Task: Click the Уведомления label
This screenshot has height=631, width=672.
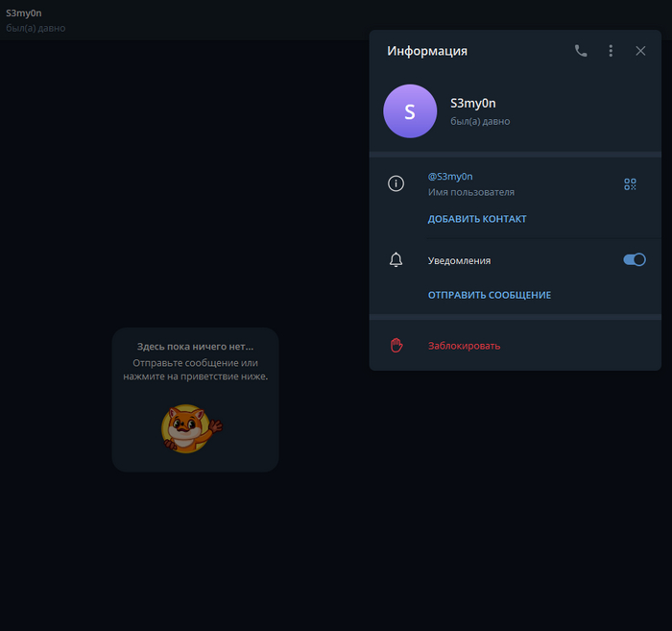Action: [x=459, y=260]
